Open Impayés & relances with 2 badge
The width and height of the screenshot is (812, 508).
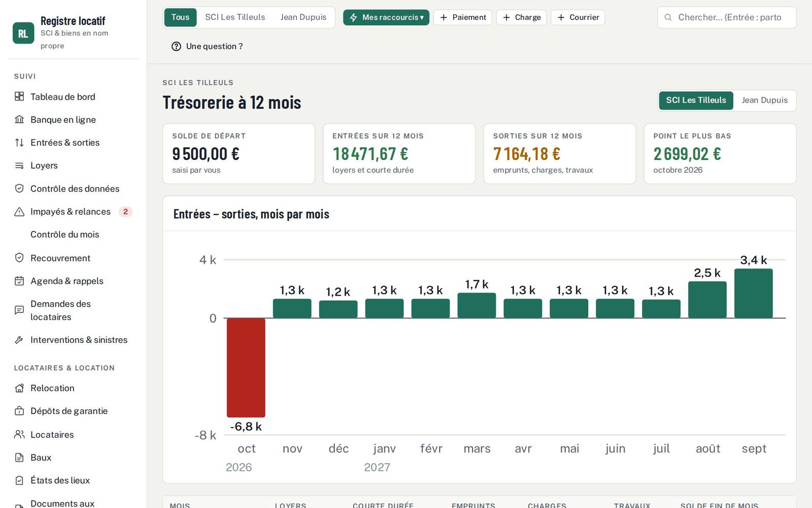point(73,212)
